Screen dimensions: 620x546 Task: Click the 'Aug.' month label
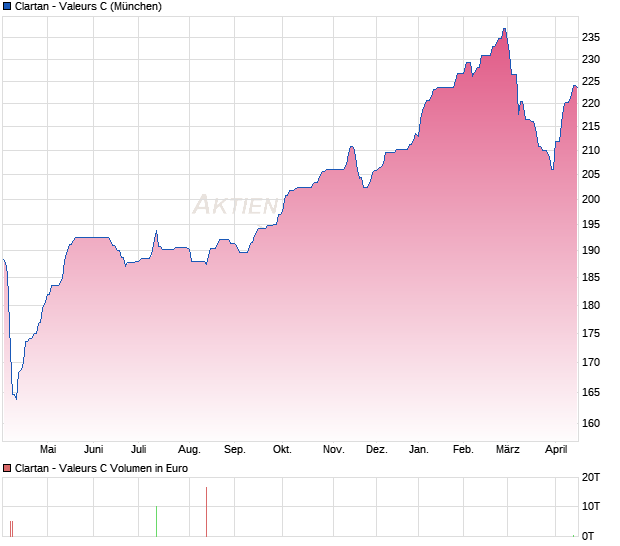(189, 450)
